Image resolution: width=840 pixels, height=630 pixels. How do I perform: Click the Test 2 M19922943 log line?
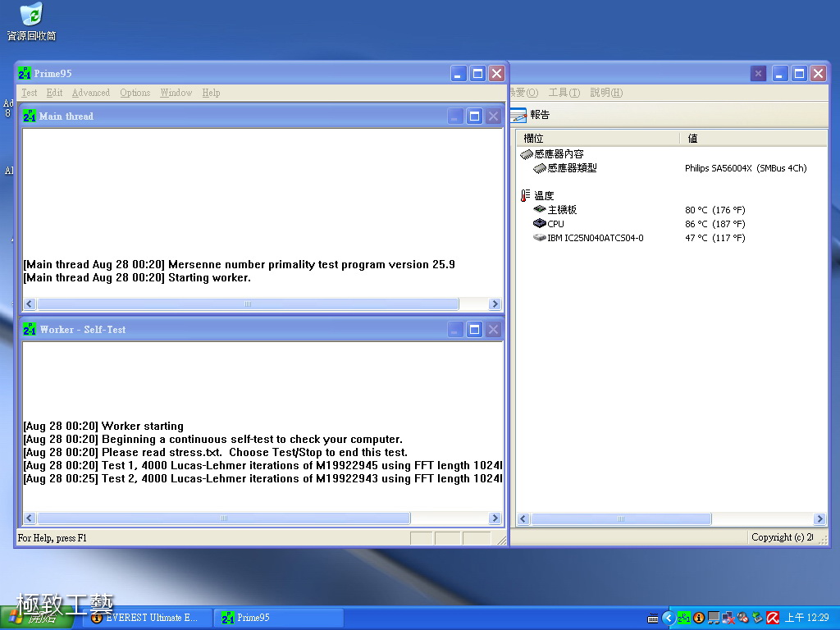pos(262,478)
